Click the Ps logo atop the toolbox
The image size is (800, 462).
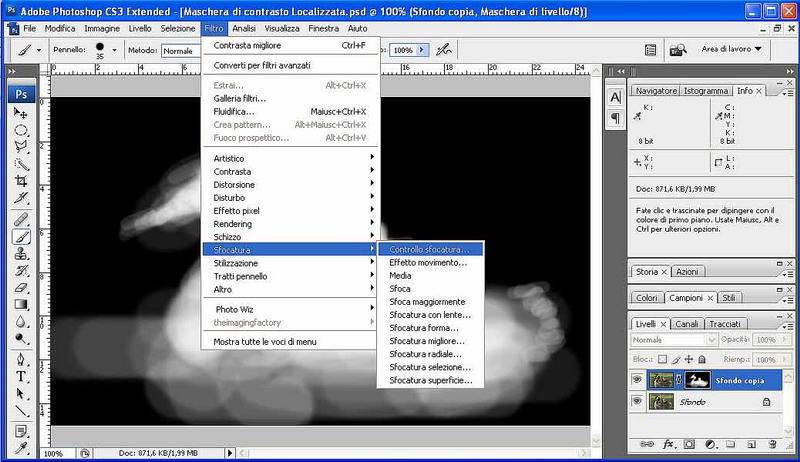[21, 94]
